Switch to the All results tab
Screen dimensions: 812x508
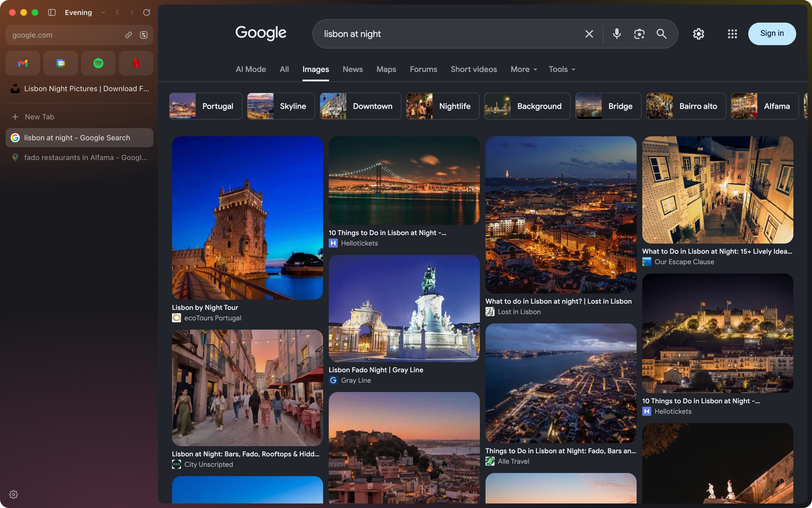[284, 69]
